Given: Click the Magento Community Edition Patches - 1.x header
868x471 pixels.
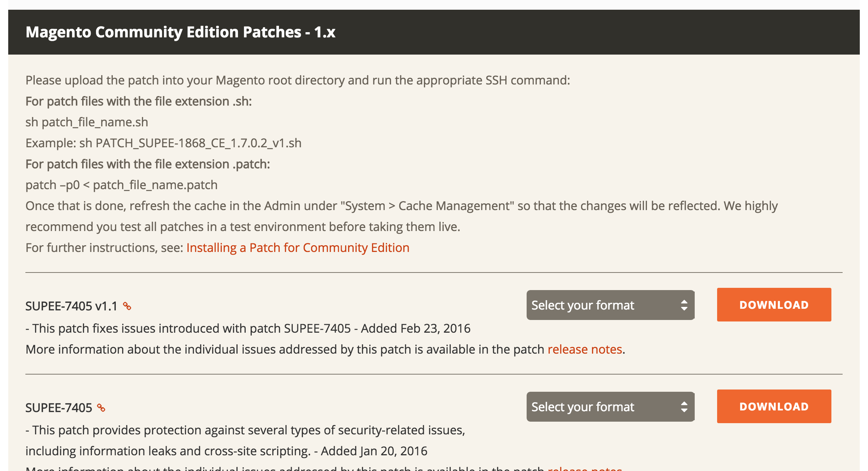Looking at the screenshot, I should click(180, 32).
